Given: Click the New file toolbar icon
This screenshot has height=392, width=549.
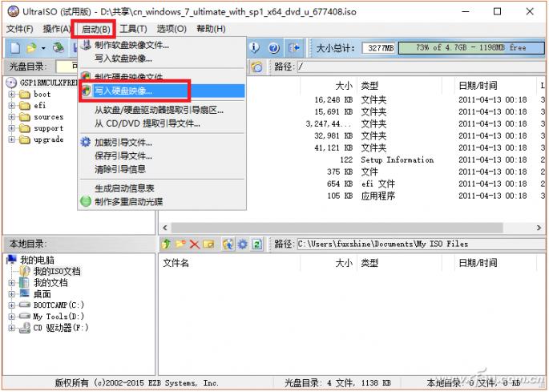Looking at the screenshot, I should (14, 47).
